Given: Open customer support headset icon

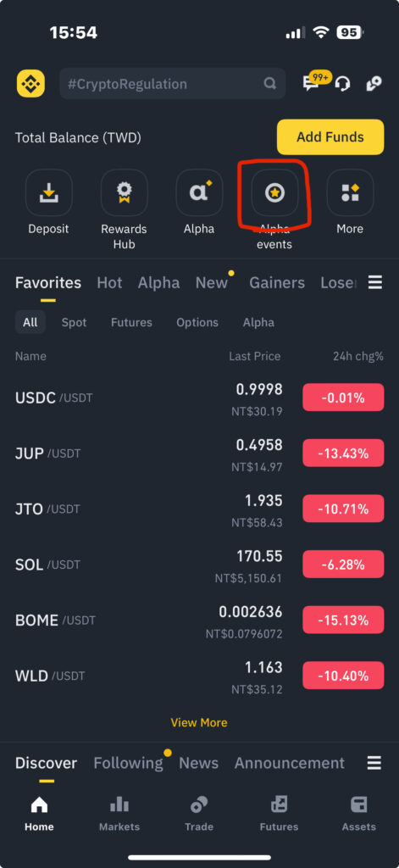Looking at the screenshot, I should pos(342,84).
